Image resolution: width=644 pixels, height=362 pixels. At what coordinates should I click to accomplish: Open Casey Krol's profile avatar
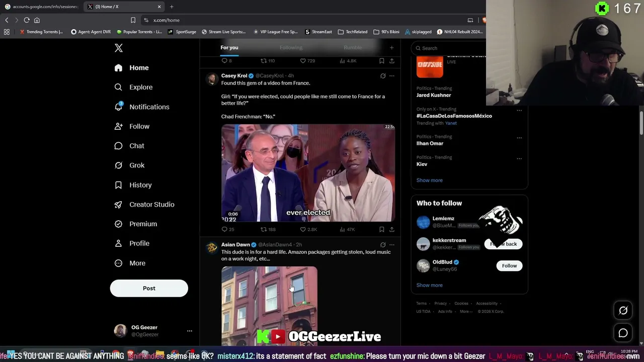point(212,78)
